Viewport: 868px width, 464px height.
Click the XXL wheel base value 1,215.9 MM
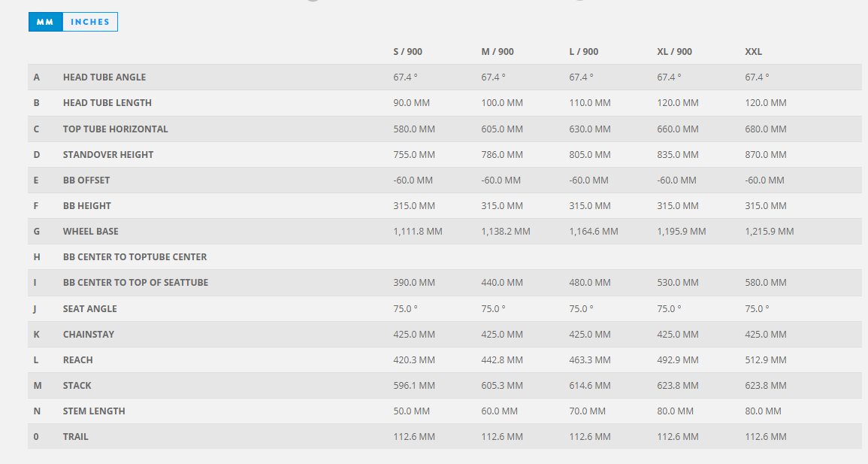tap(770, 232)
